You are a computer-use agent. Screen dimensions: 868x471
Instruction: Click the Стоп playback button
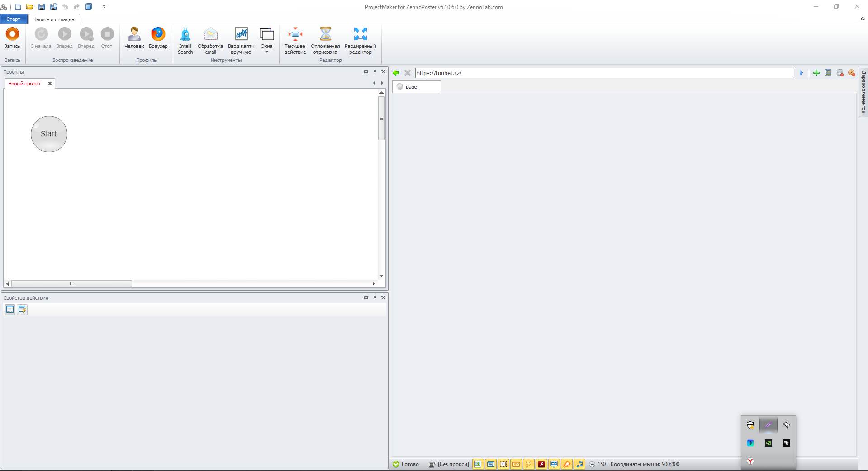click(107, 38)
